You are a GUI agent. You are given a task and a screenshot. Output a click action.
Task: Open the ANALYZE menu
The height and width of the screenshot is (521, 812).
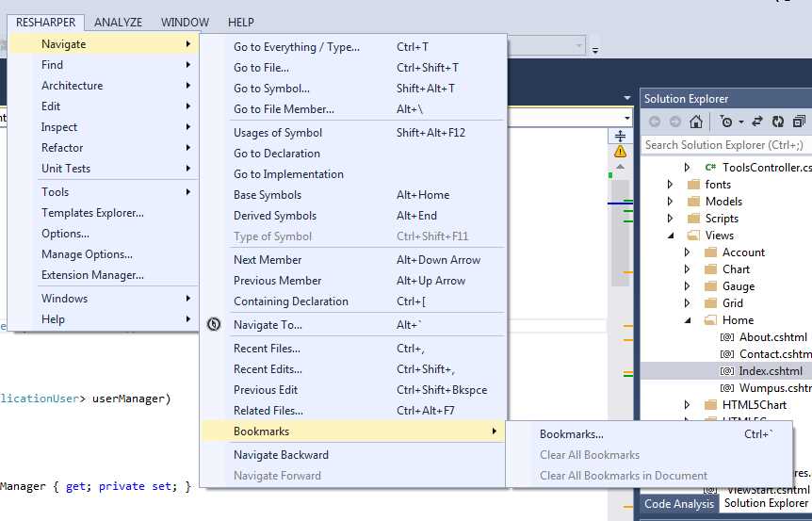[x=118, y=23]
